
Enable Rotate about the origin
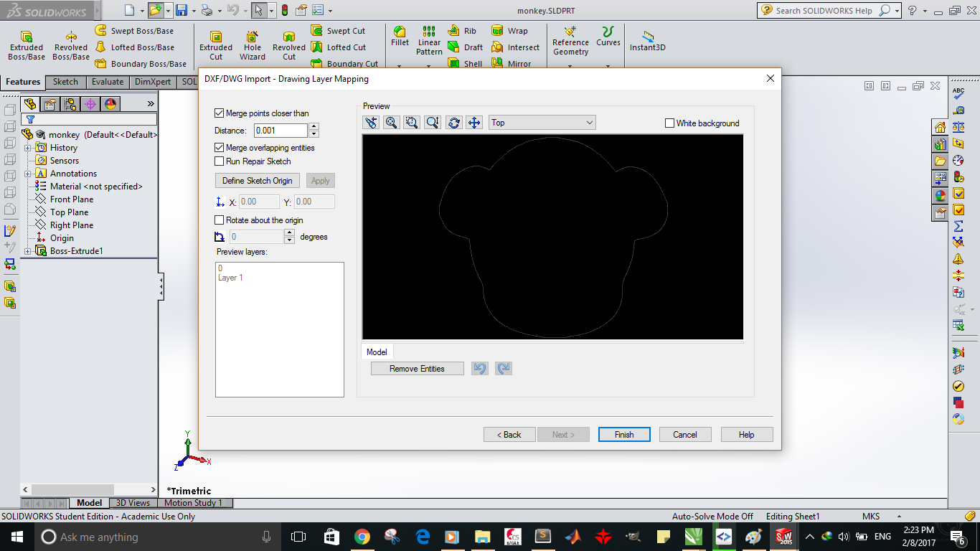pos(220,220)
